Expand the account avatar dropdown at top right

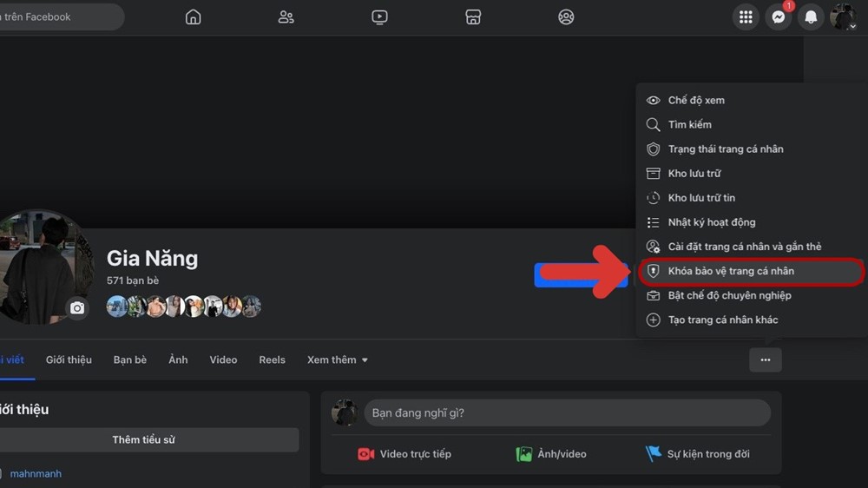843,16
